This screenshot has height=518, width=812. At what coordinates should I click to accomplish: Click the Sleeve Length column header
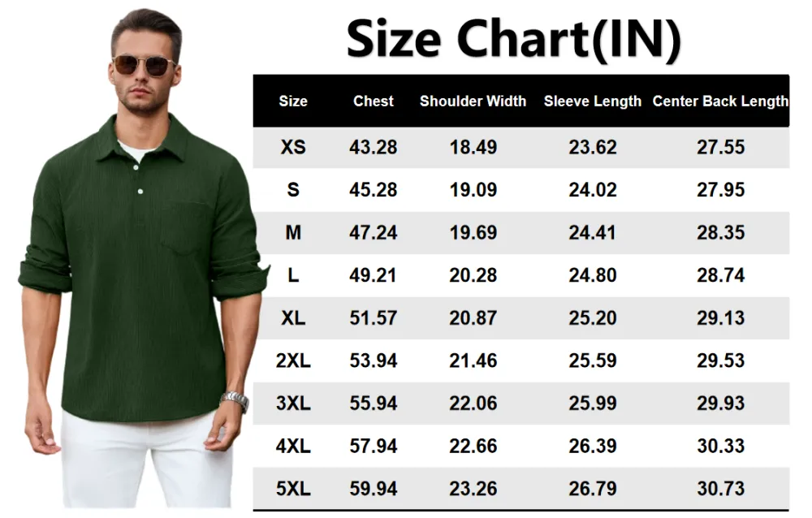[x=592, y=101]
